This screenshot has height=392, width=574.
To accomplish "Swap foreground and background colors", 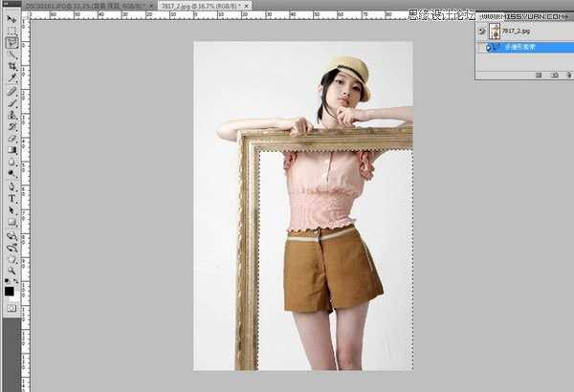I will 15,281.
